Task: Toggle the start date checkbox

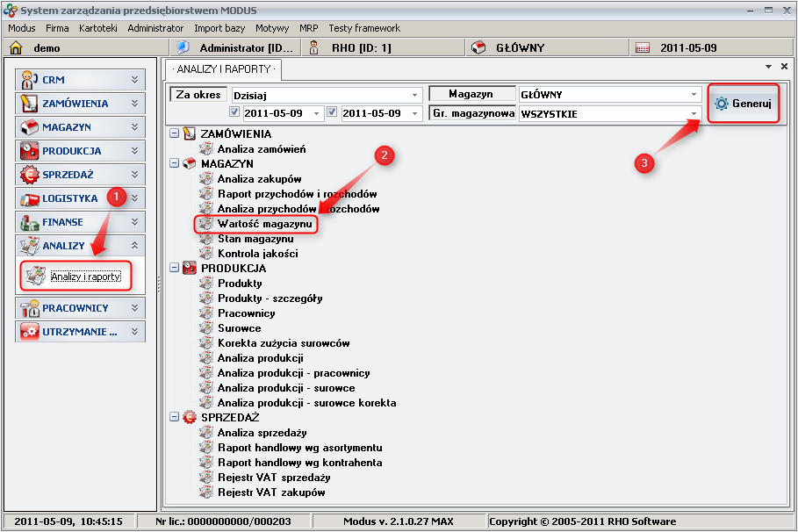Action: (x=234, y=113)
